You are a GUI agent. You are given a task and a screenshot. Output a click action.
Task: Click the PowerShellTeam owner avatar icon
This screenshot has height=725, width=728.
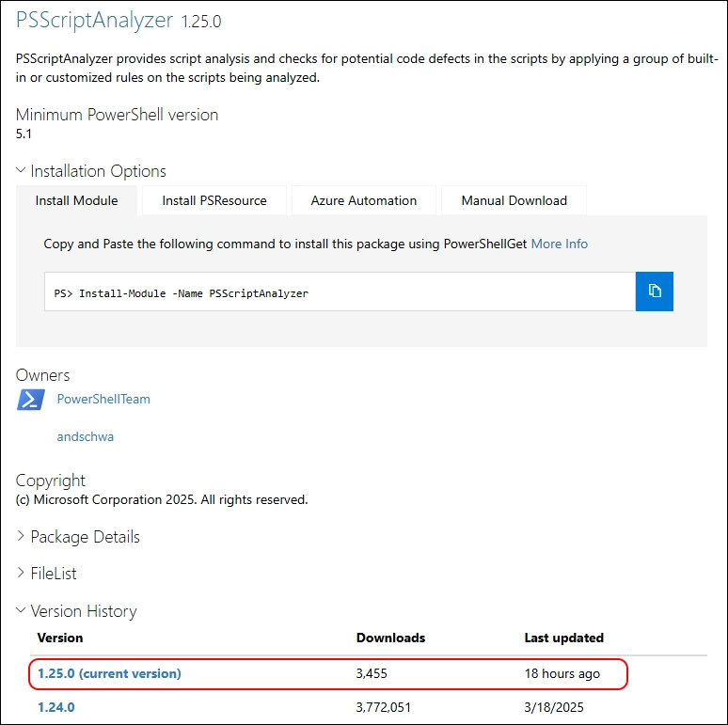(31, 400)
